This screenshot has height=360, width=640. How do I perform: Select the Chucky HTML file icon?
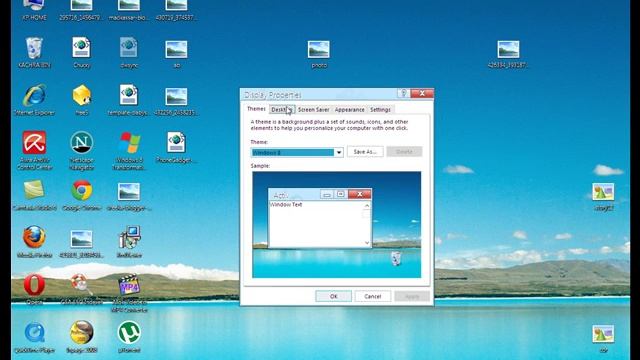(x=82, y=52)
